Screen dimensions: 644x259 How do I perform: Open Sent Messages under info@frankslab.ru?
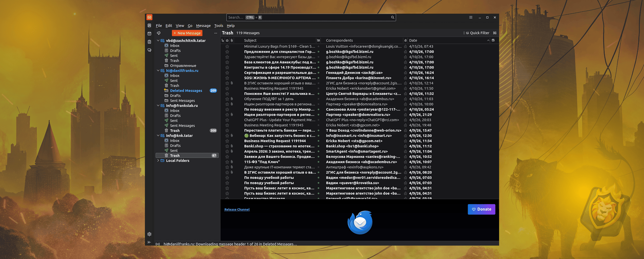(x=187, y=125)
